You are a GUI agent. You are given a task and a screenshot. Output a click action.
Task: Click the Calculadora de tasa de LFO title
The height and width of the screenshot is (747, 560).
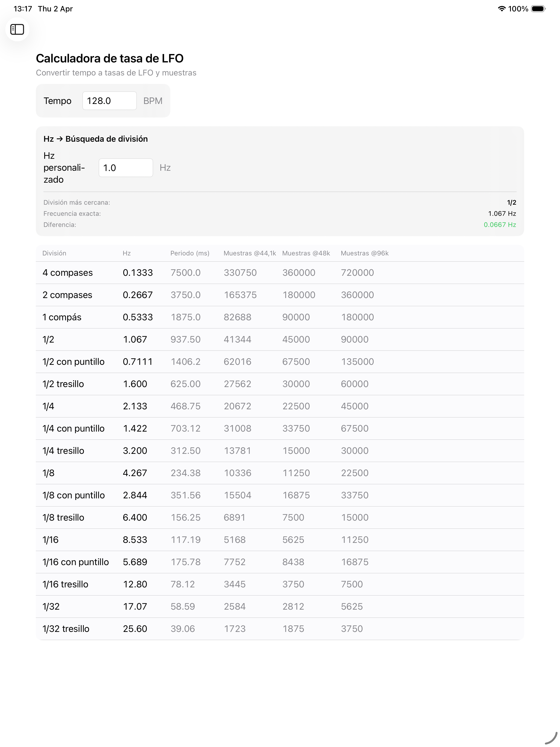(x=110, y=58)
